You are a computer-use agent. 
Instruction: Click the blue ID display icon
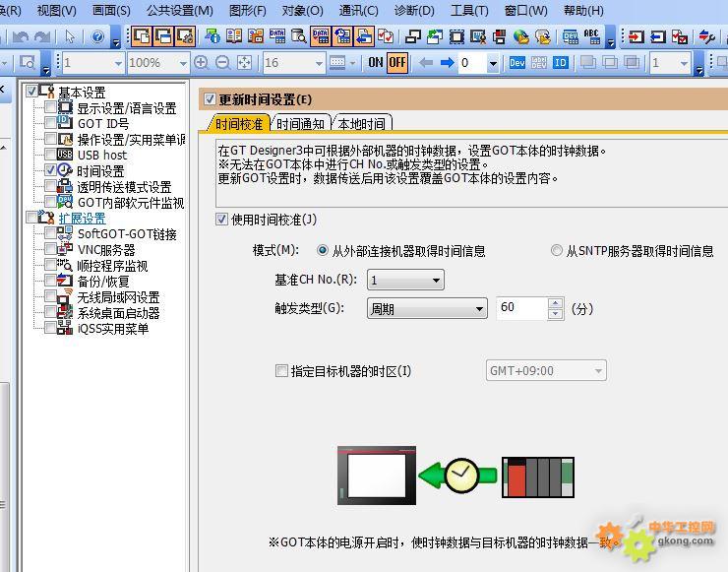pyautogui.click(x=561, y=62)
